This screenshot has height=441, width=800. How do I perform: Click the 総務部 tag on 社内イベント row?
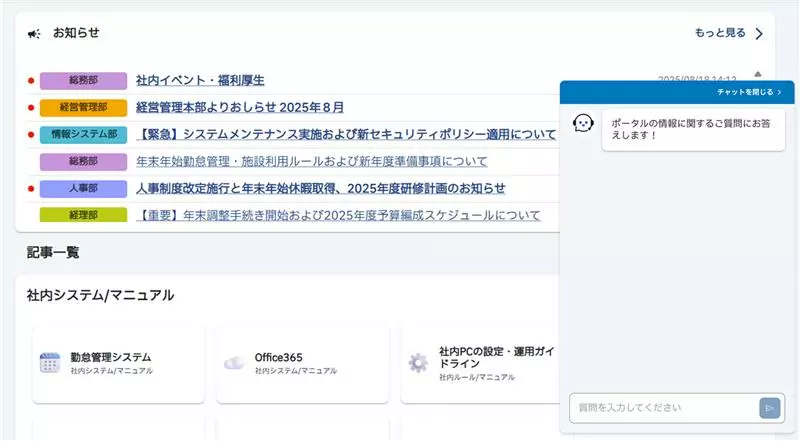pos(84,81)
